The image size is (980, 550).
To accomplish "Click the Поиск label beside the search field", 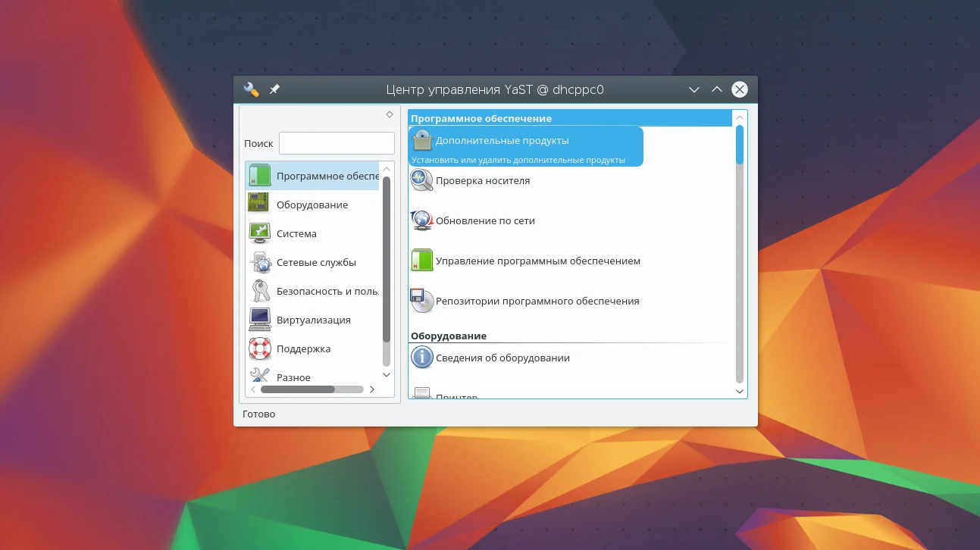I will (258, 143).
